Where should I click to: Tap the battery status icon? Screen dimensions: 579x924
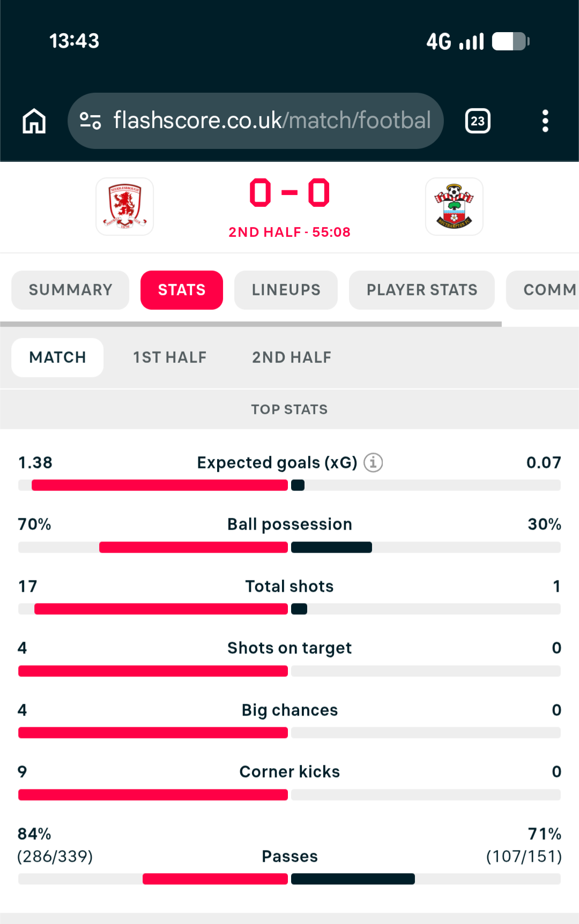coord(511,41)
